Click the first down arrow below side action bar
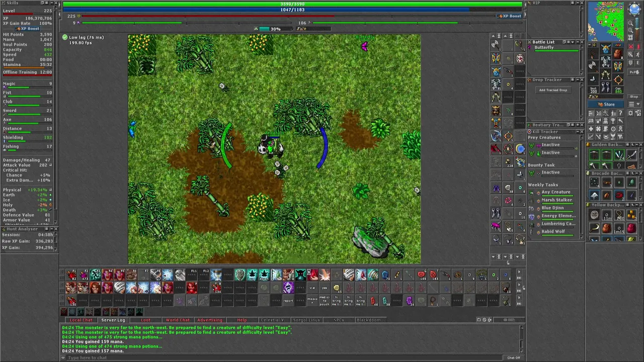 click(x=493, y=257)
